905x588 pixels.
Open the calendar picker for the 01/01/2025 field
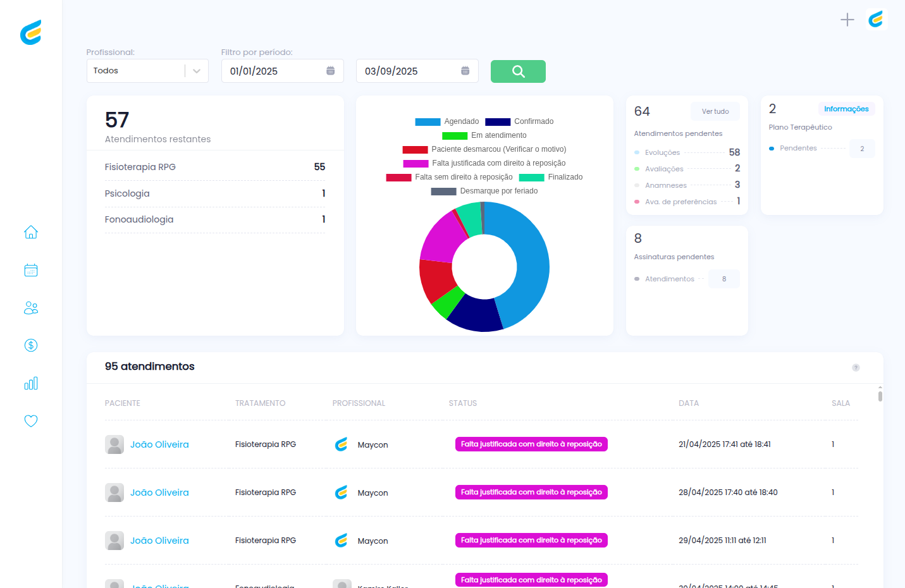click(330, 70)
